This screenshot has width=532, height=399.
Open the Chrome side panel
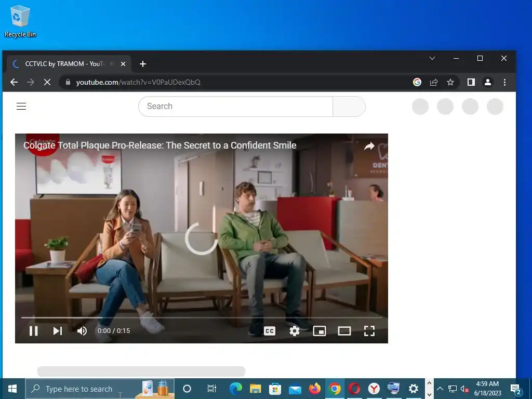(471, 82)
